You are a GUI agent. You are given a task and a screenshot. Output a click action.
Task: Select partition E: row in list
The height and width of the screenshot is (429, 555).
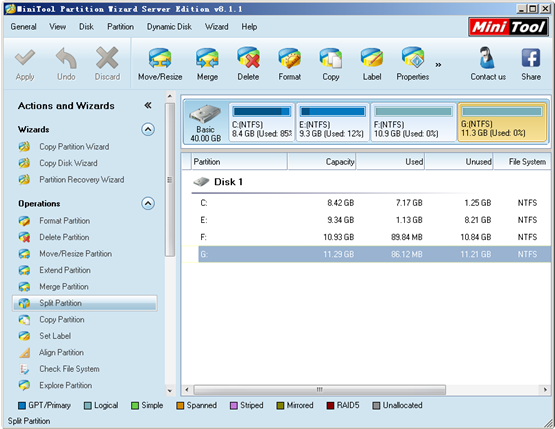[366, 220]
